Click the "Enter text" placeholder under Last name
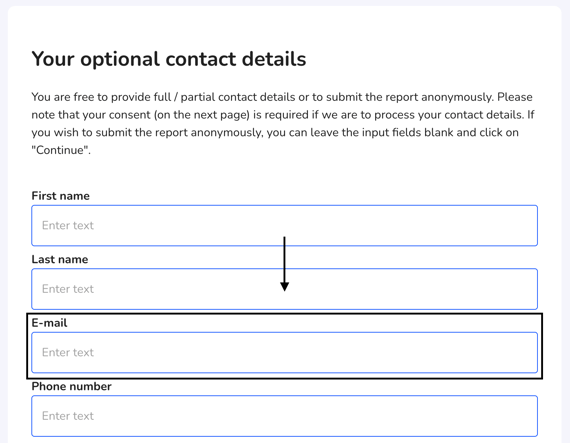 tap(68, 289)
